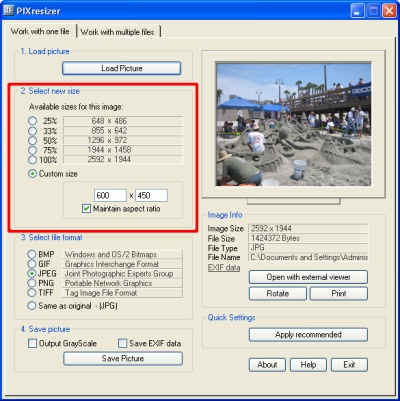Switch to Work with multiple files tab
Viewport: 400px width, 401px height.
point(117,32)
